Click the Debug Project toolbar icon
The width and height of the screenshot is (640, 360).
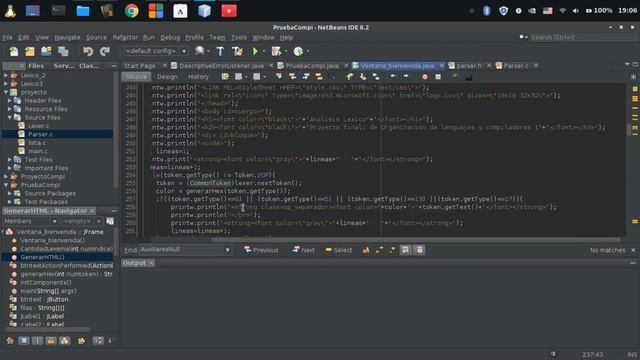(x=276, y=51)
